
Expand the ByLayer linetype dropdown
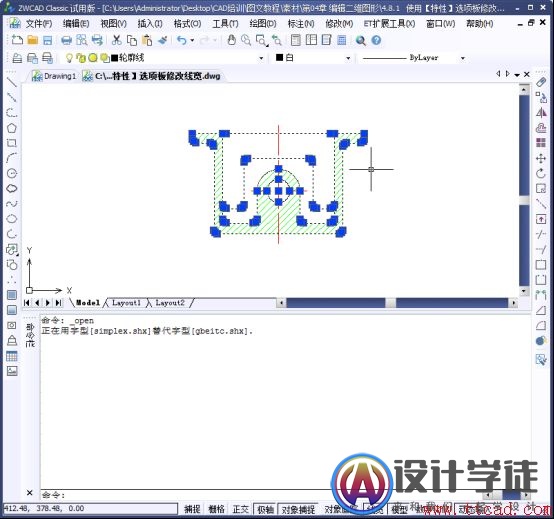(x=462, y=58)
